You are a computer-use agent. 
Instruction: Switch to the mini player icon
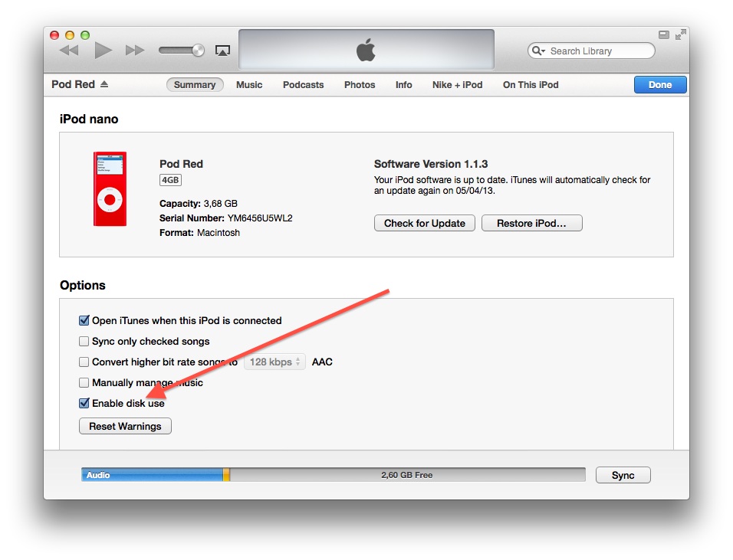tap(664, 34)
